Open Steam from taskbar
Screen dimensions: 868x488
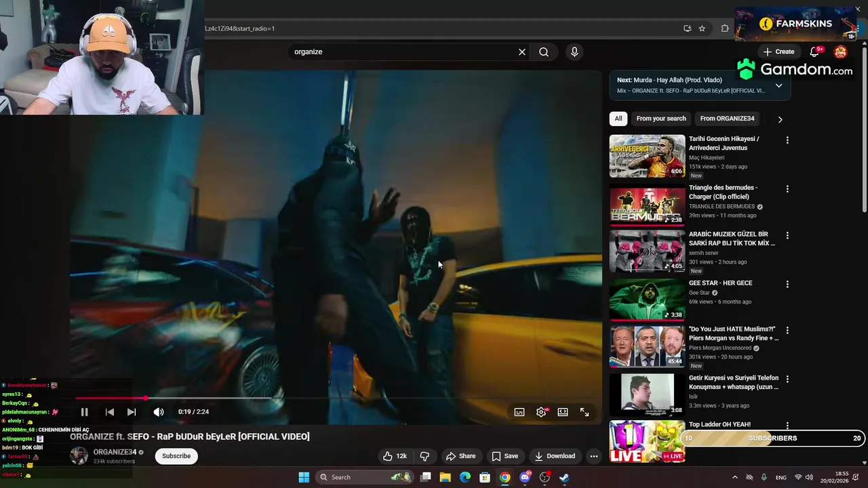pyautogui.click(x=564, y=477)
